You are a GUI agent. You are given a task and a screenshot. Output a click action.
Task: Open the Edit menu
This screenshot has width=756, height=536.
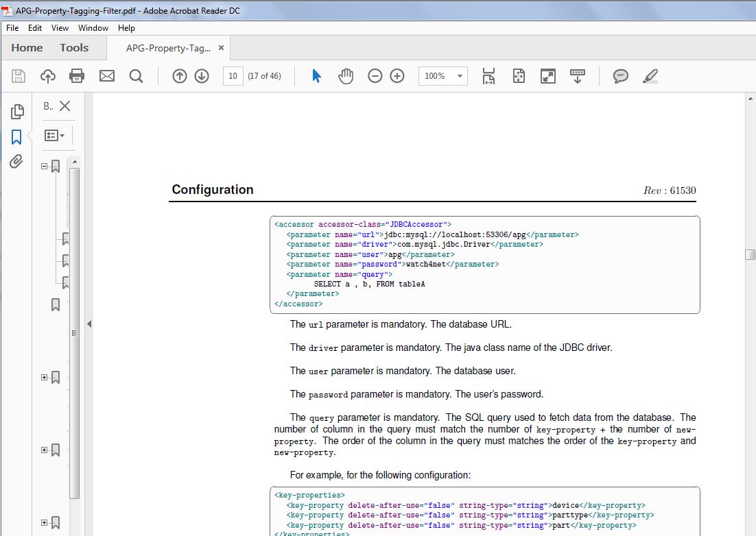35,28
